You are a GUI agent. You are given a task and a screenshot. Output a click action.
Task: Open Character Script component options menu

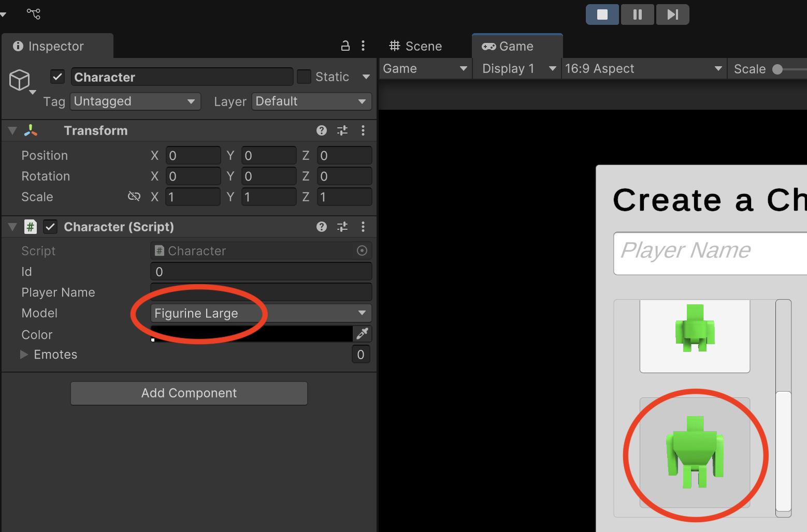(363, 227)
